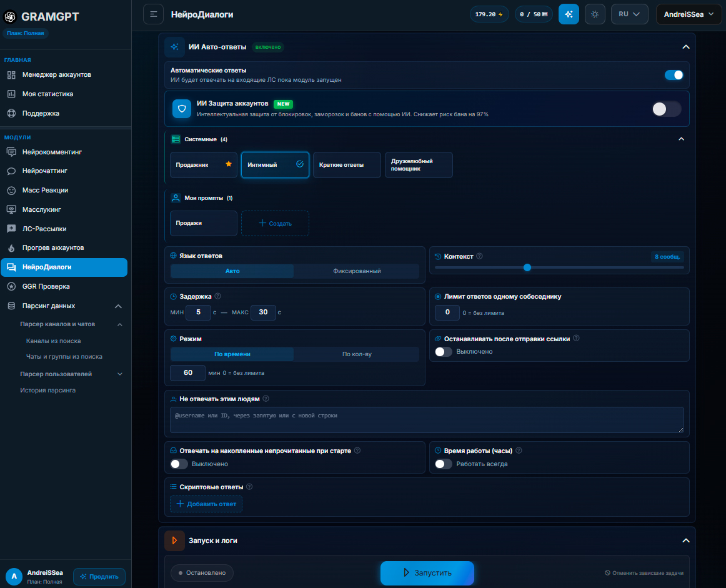Toggle the Работать всегда working-hours switch

click(x=443, y=464)
